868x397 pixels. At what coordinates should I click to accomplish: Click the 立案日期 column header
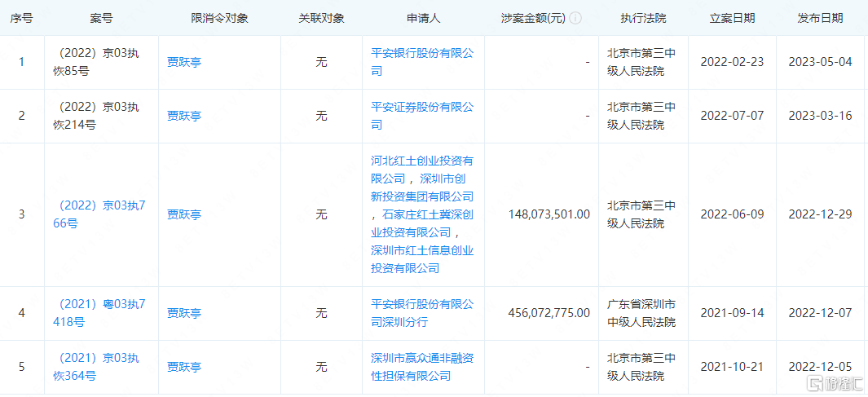[732, 18]
